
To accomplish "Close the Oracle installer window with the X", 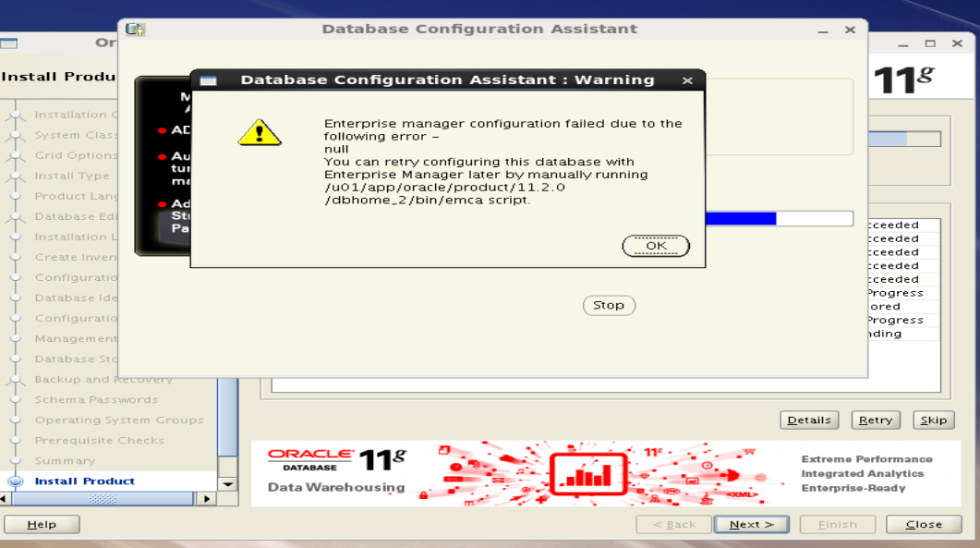I will tap(957, 43).
